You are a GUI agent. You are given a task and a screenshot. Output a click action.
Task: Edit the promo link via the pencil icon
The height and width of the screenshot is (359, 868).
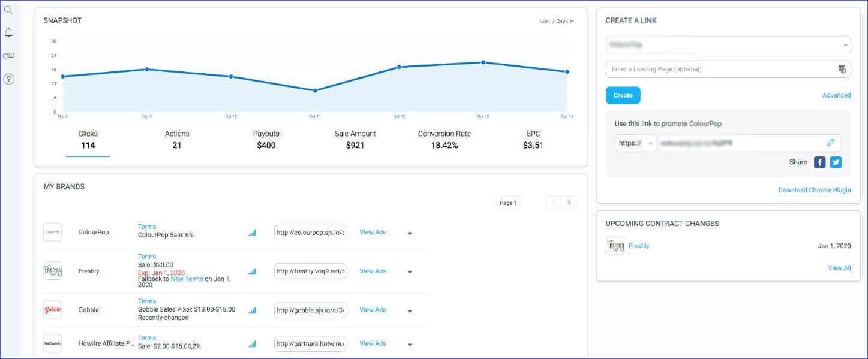[831, 143]
